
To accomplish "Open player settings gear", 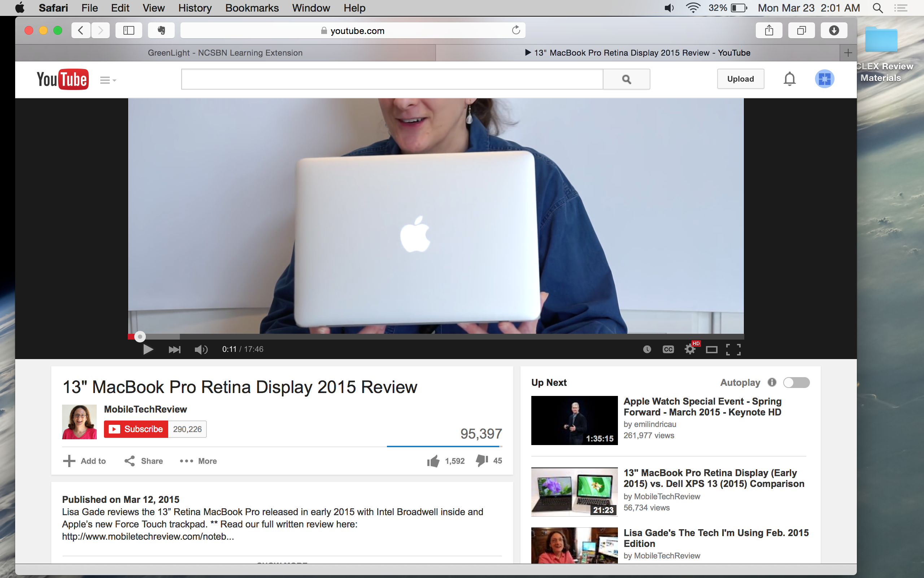I will click(x=690, y=349).
